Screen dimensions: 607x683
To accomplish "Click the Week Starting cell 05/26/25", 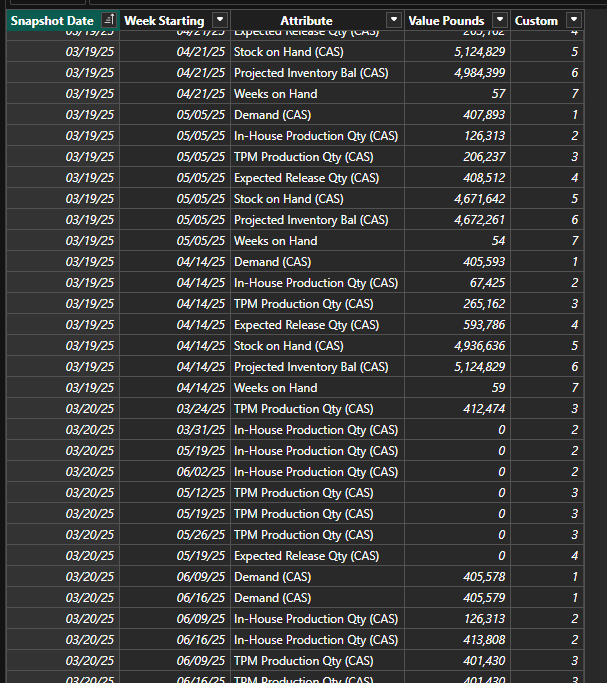I will pyautogui.click(x=200, y=534).
